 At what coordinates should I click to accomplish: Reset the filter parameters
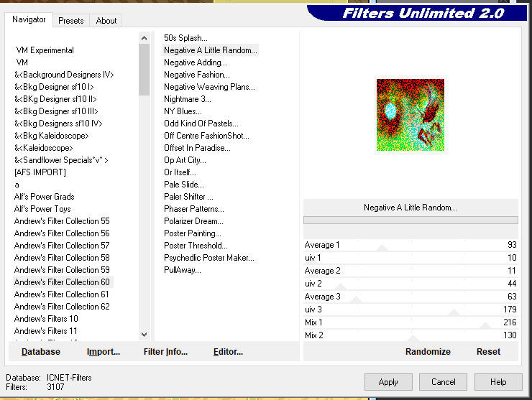click(488, 351)
